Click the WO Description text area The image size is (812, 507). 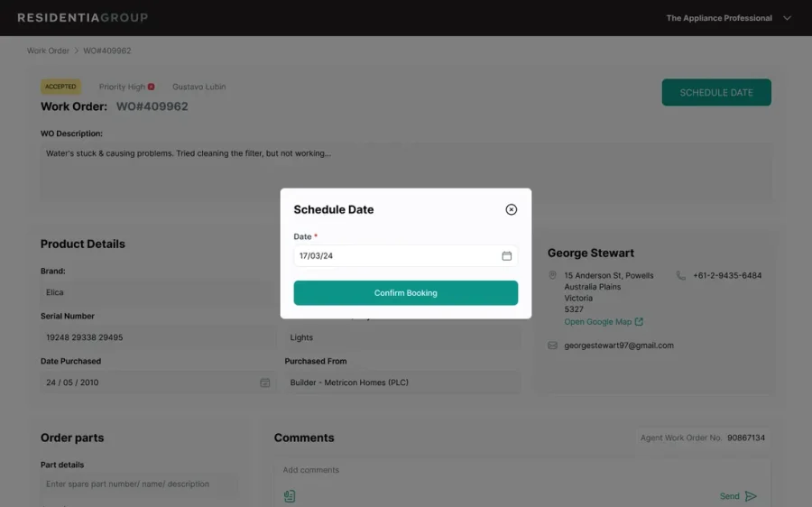click(x=406, y=172)
